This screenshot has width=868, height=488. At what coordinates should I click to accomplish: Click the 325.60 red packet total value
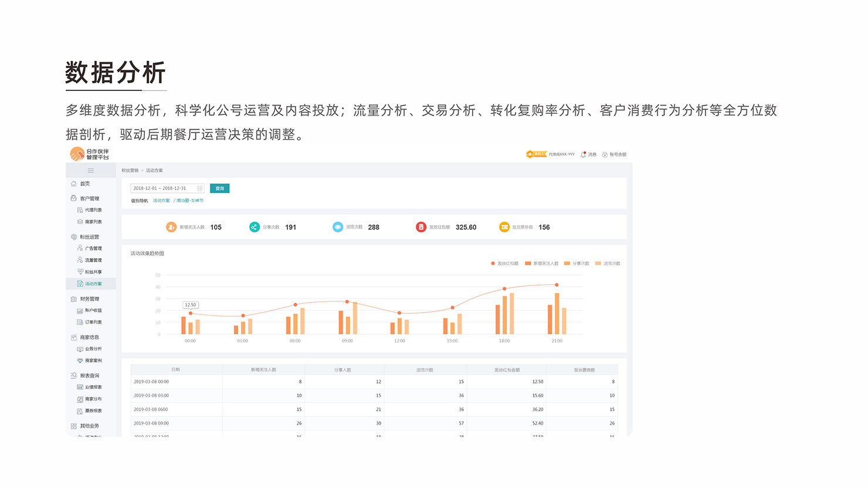[466, 227]
